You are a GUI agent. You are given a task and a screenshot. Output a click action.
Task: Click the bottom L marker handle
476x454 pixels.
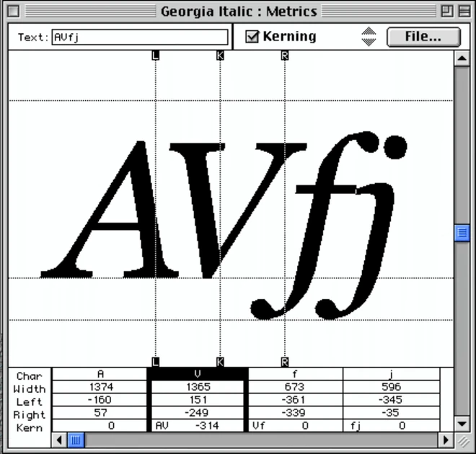[x=156, y=362]
